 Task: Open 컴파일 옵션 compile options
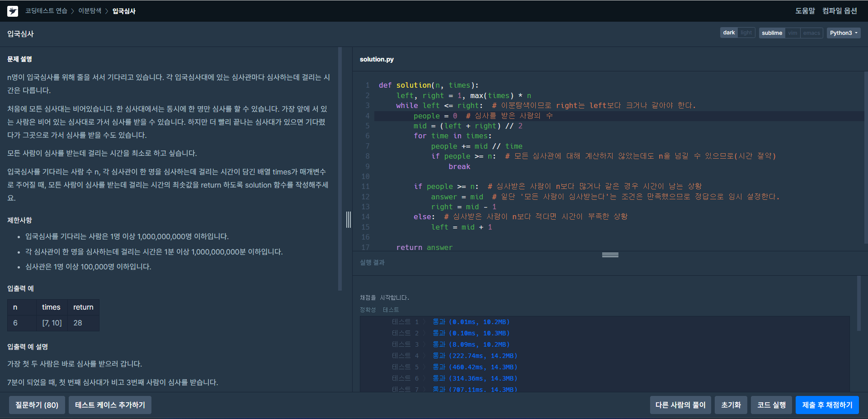(840, 11)
